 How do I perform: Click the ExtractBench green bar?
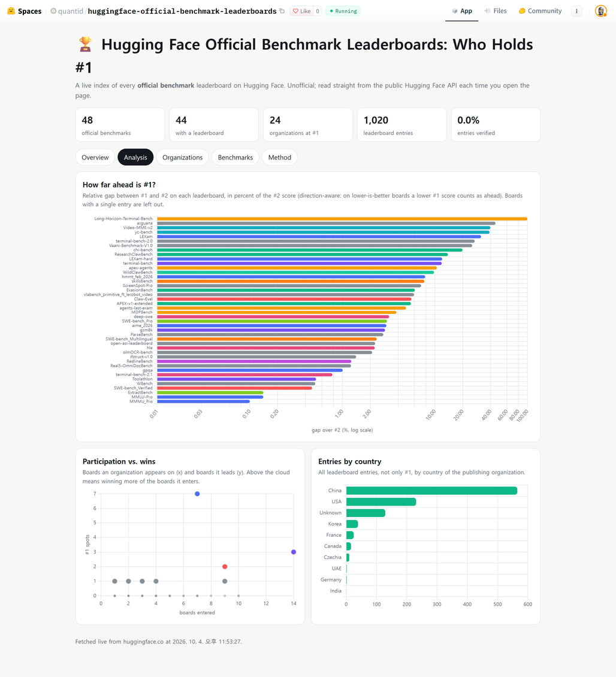pyautogui.click(x=210, y=392)
